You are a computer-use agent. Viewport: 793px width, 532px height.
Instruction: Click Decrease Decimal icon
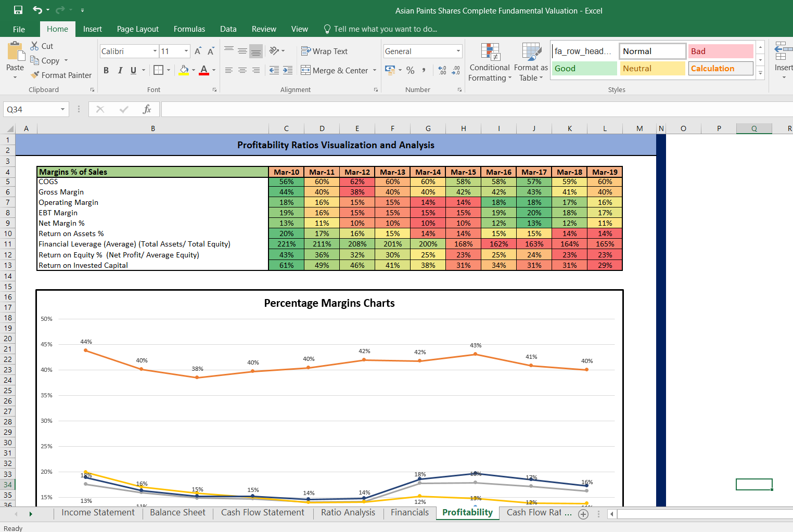click(456, 70)
